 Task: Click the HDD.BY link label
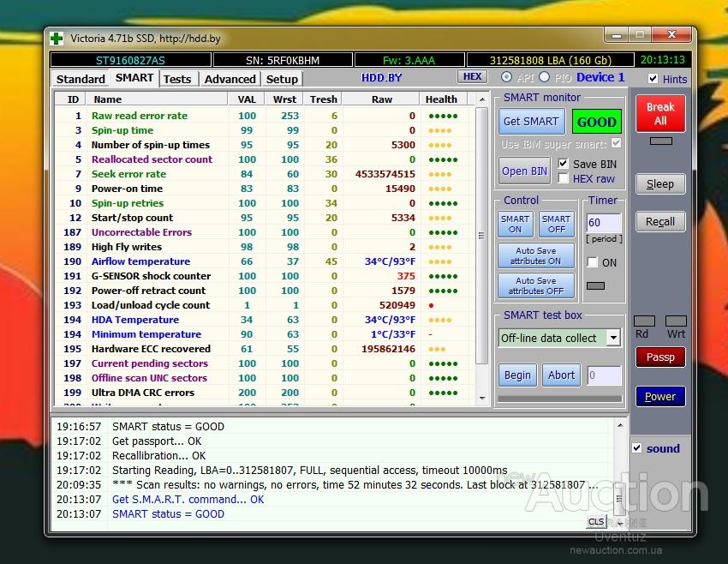[381, 78]
